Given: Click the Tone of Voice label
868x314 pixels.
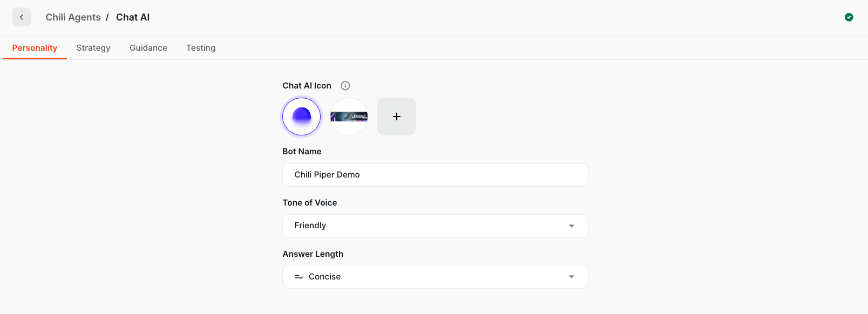Looking at the screenshot, I should coord(310,203).
